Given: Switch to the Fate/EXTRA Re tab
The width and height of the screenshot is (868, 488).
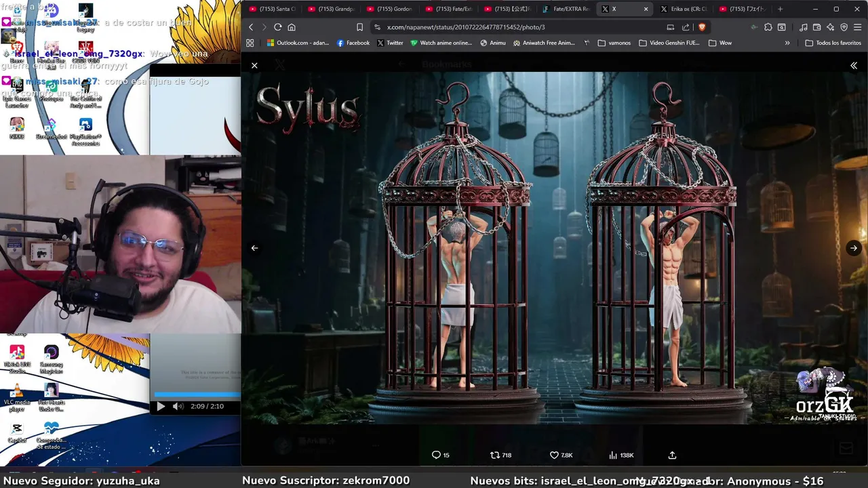Looking at the screenshot, I should pyautogui.click(x=567, y=9).
